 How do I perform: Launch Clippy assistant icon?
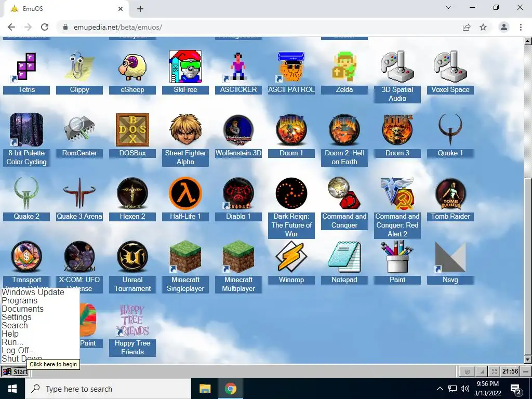[x=79, y=67]
